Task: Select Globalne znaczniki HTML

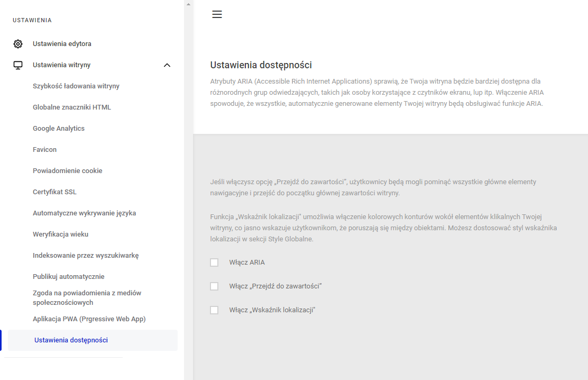Action: point(72,107)
